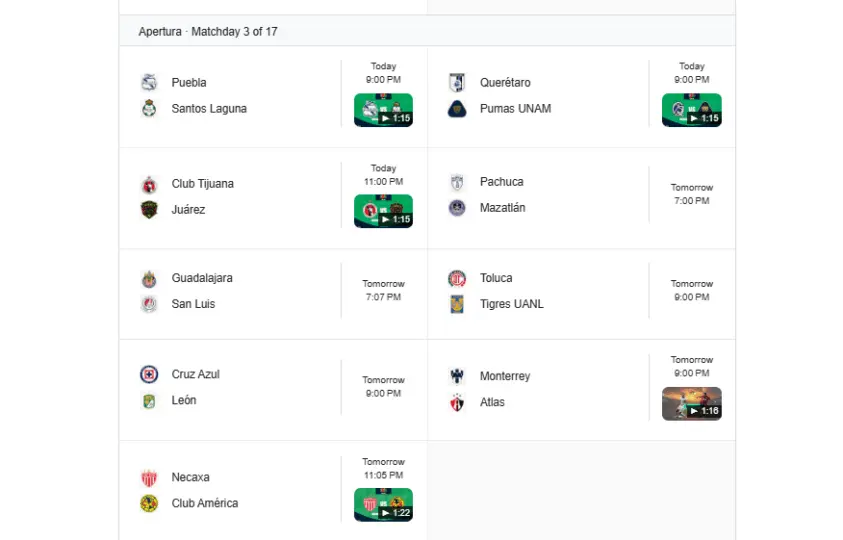This screenshot has height=540, width=843.
Task: Click the Pumas UNAM crest icon
Action: [457, 108]
